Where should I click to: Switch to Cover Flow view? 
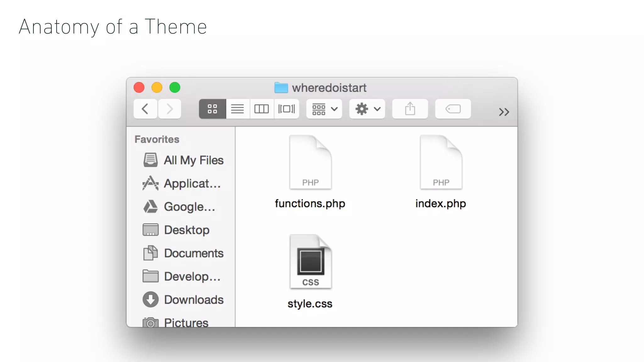tap(286, 109)
